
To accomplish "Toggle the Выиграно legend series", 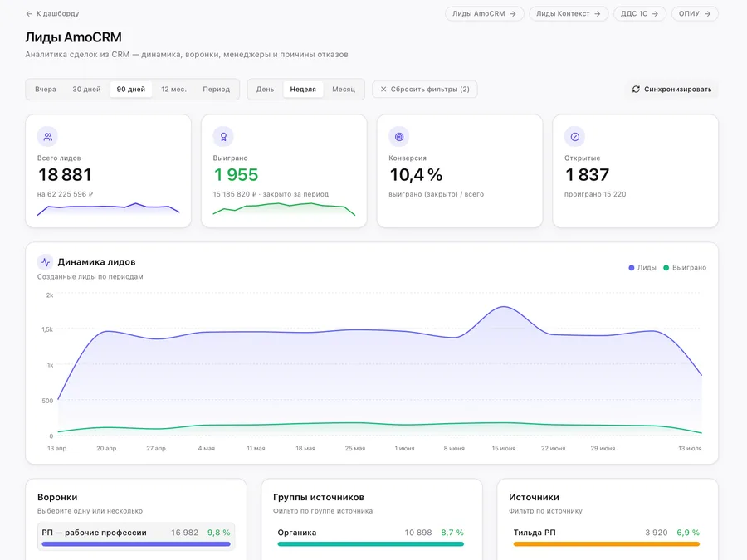I will click(x=685, y=268).
